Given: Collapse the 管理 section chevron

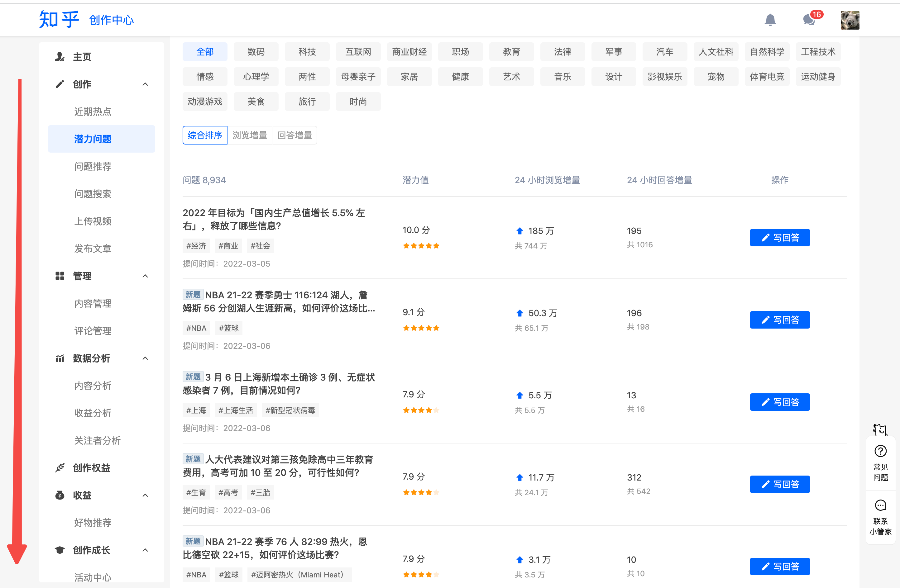Looking at the screenshot, I should pos(145,276).
